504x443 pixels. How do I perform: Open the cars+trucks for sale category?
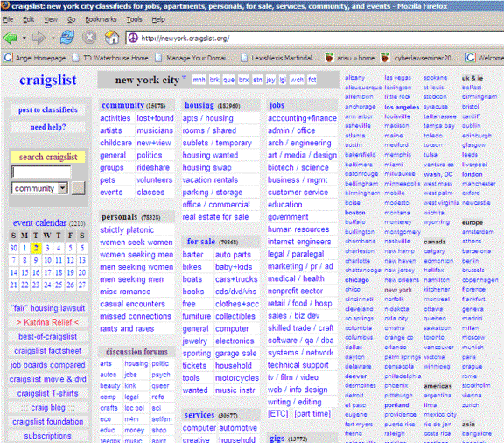click(x=236, y=279)
